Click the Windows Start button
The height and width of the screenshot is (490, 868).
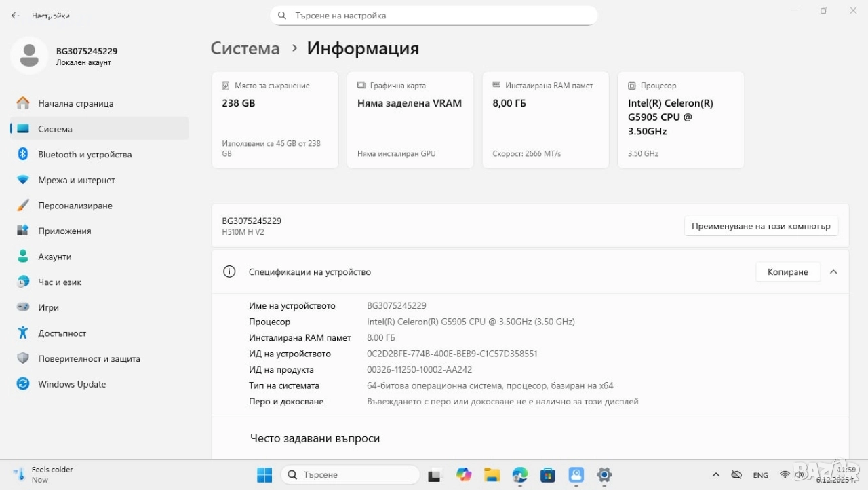[x=264, y=475]
